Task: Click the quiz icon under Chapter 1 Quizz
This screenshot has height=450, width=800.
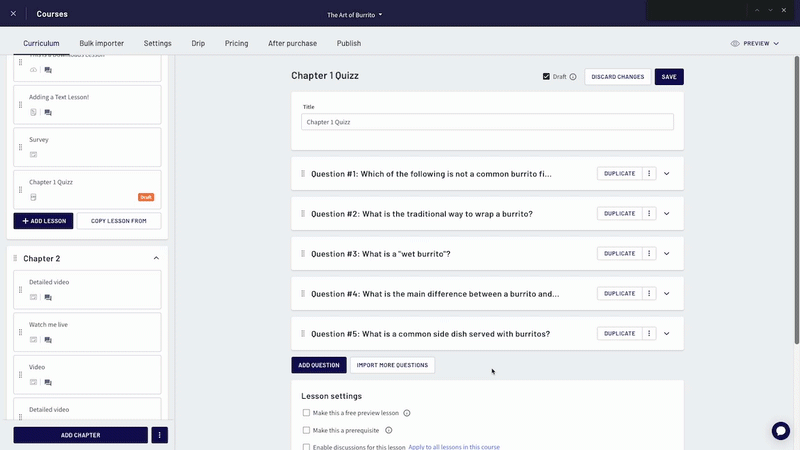Action: [33, 197]
